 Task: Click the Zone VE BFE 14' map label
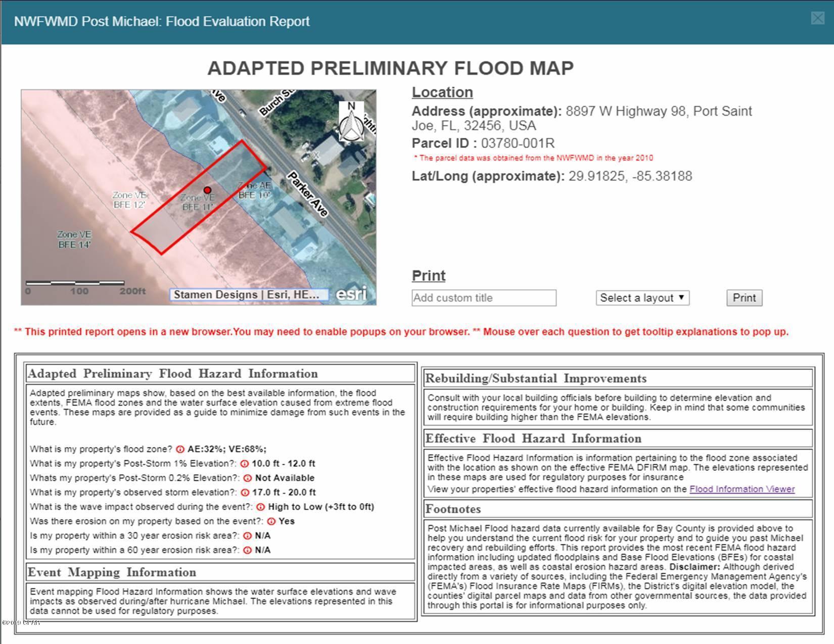tap(74, 239)
